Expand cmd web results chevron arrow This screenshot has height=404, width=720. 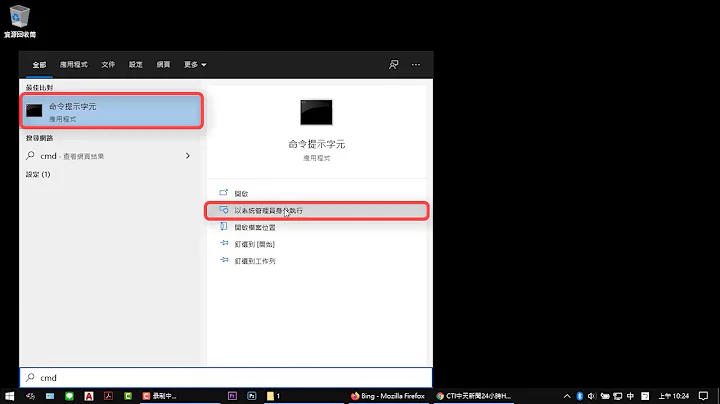188,156
